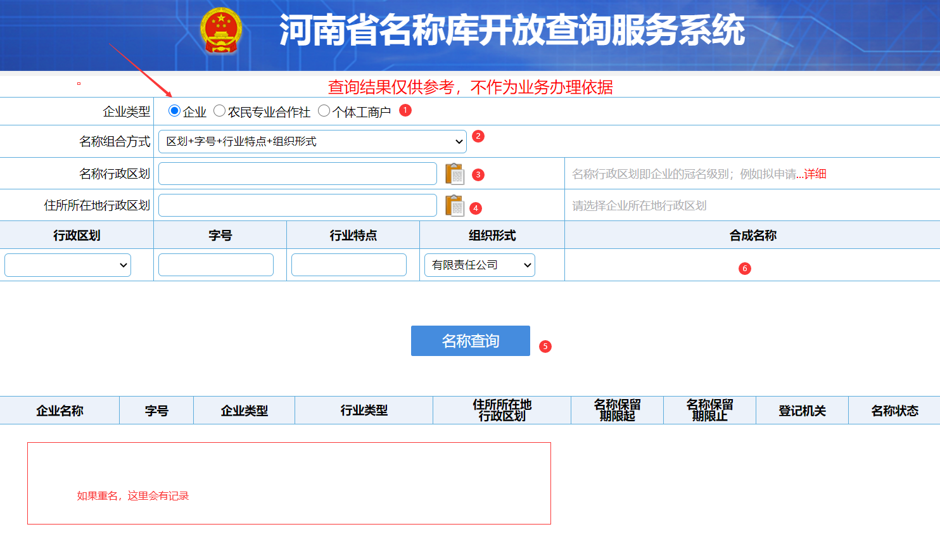
Task: Expand the 行政区划 dropdown in the table
Action: [67, 264]
